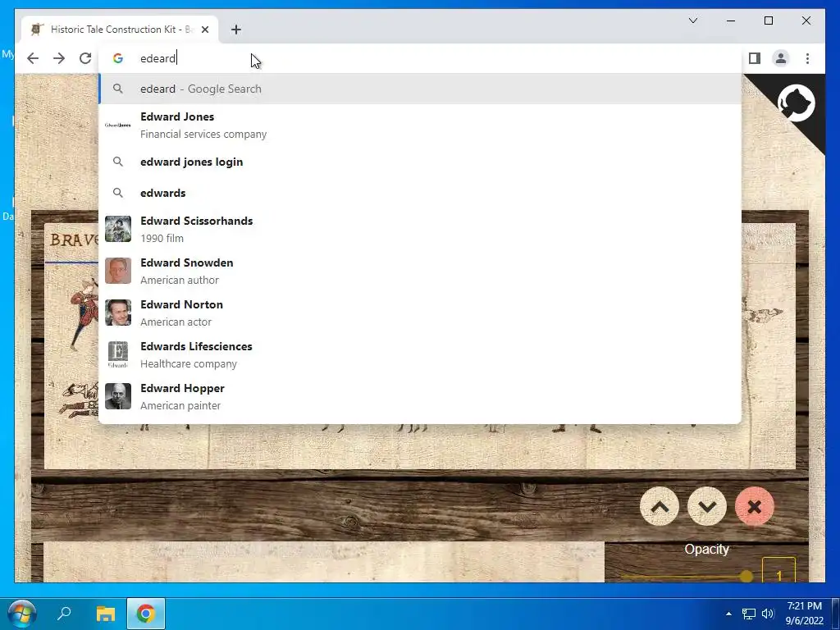Click the move-down chevron button

[x=707, y=506]
